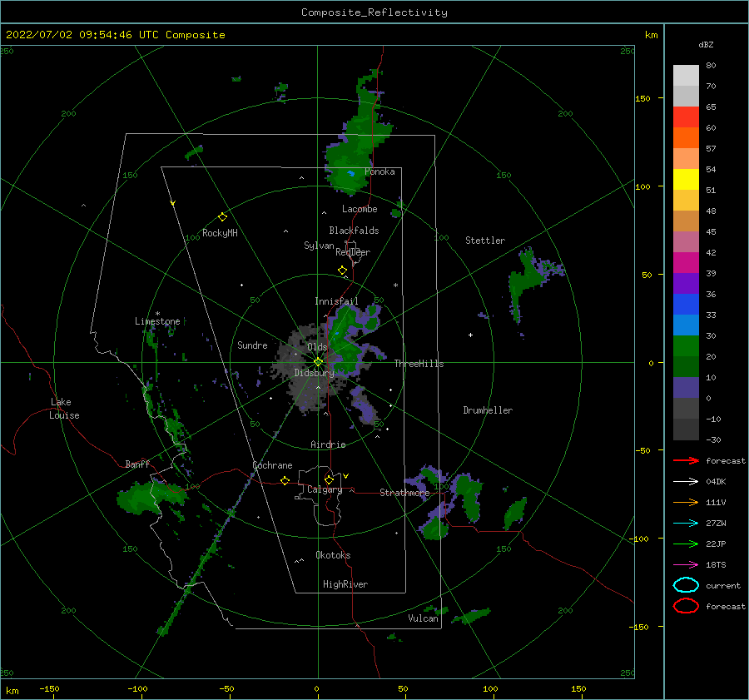
Task: Click the Strathmore city label
Action: [x=404, y=493]
